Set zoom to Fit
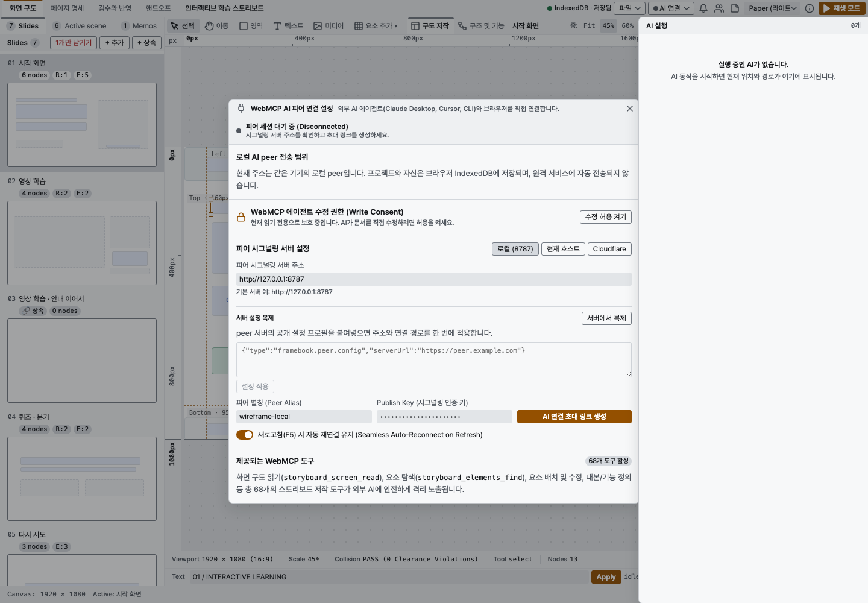 (x=589, y=26)
